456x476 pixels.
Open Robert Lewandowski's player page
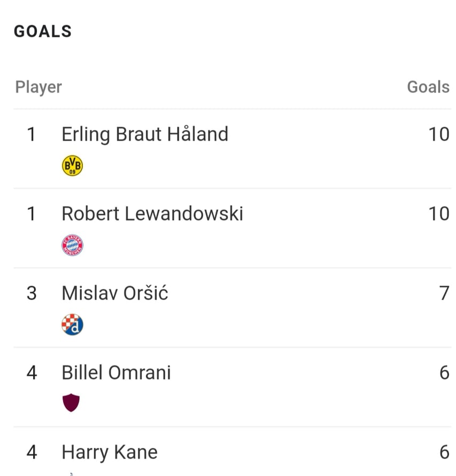[152, 214]
